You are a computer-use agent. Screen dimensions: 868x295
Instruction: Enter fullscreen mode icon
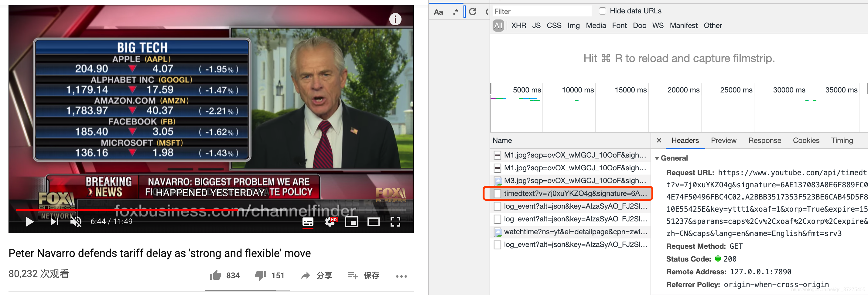click(395, 222)
